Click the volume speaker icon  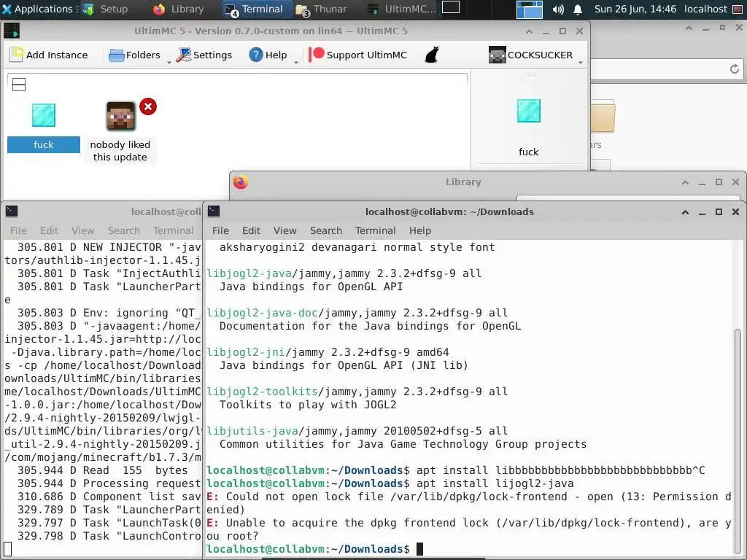coord(558,9)
